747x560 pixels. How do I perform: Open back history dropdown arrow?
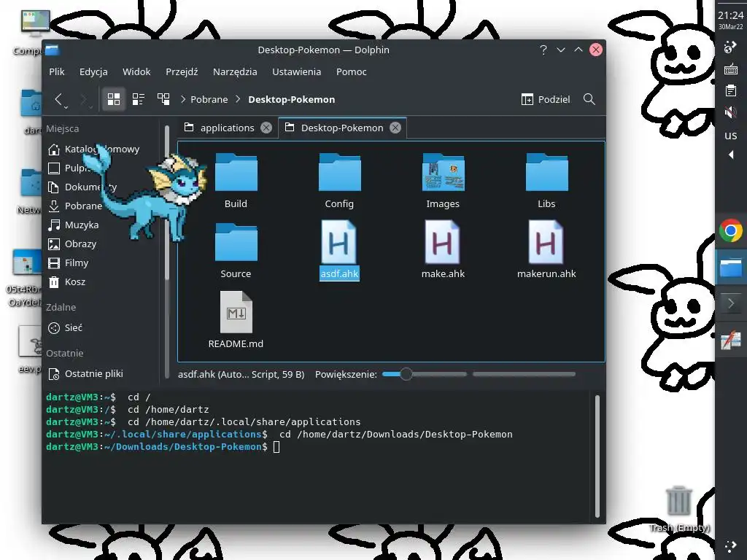tap(66, 106)
